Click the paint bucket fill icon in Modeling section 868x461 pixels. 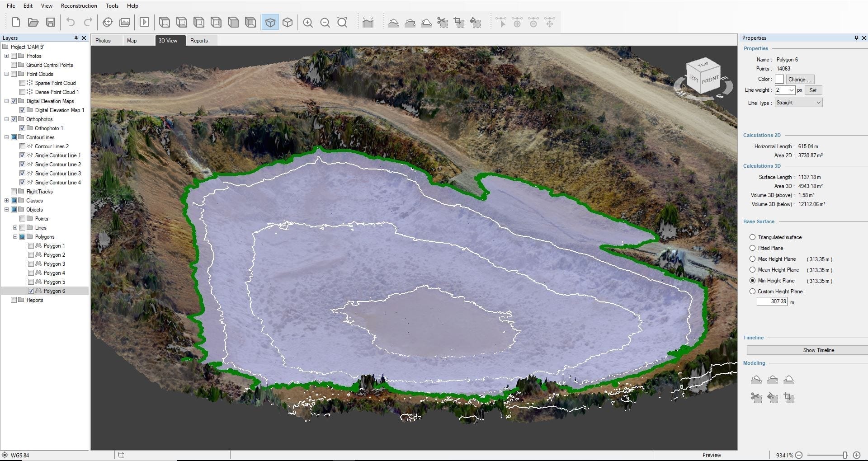(773, 398)
